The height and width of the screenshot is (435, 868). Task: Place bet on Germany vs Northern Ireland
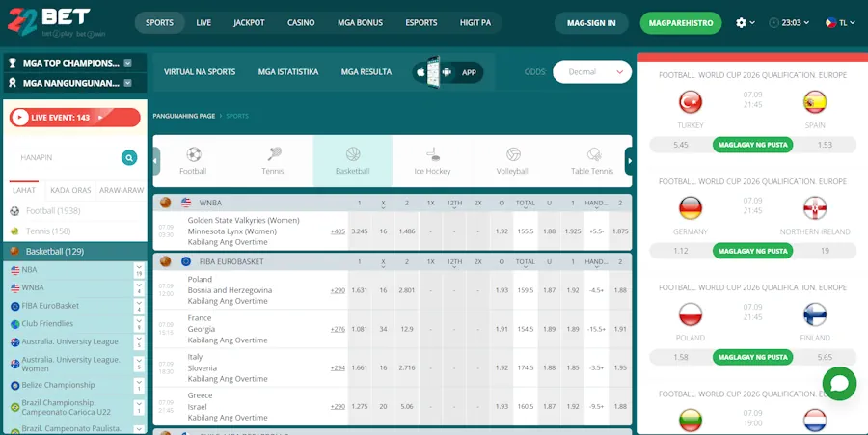click(753, 251)
